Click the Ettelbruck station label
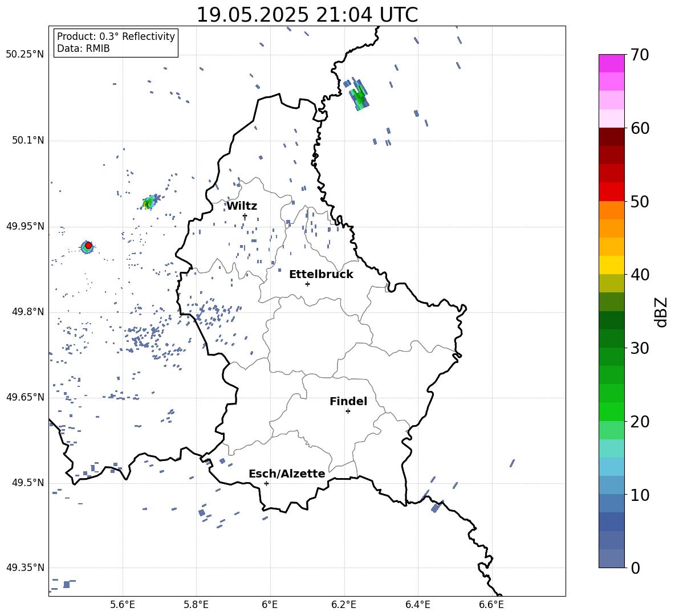The width and height of the screenshot is (675, 616). [321, 275]
